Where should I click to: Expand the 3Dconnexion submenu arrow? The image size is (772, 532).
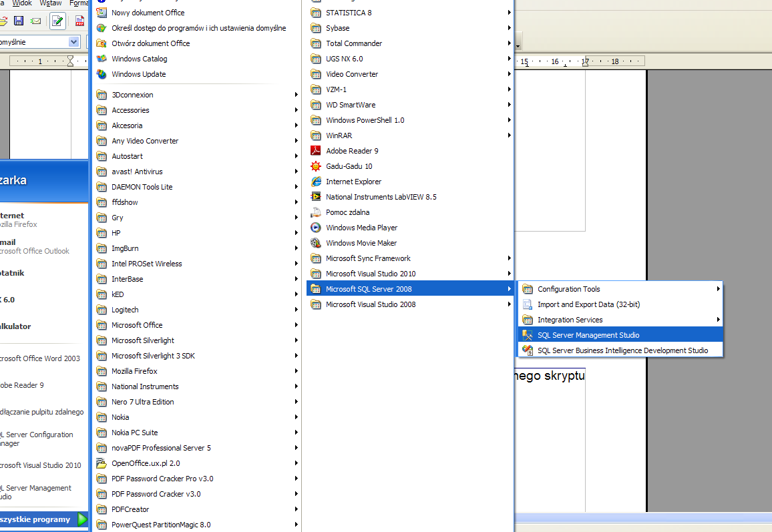[x=296, y=95]
